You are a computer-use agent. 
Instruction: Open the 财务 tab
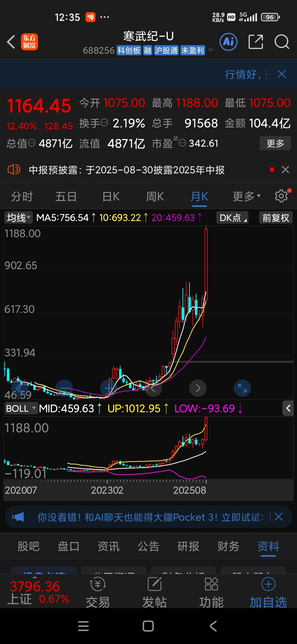228,546
